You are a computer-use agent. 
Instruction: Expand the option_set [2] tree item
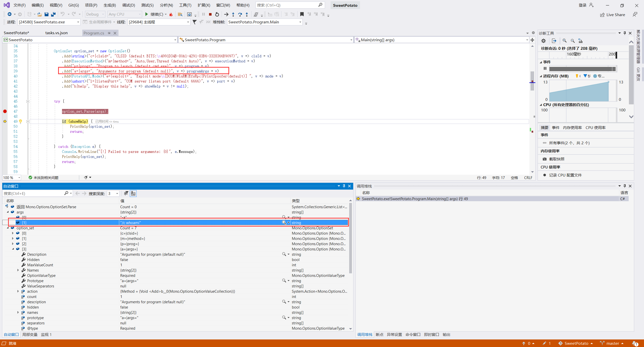click(x=13, y=244)
